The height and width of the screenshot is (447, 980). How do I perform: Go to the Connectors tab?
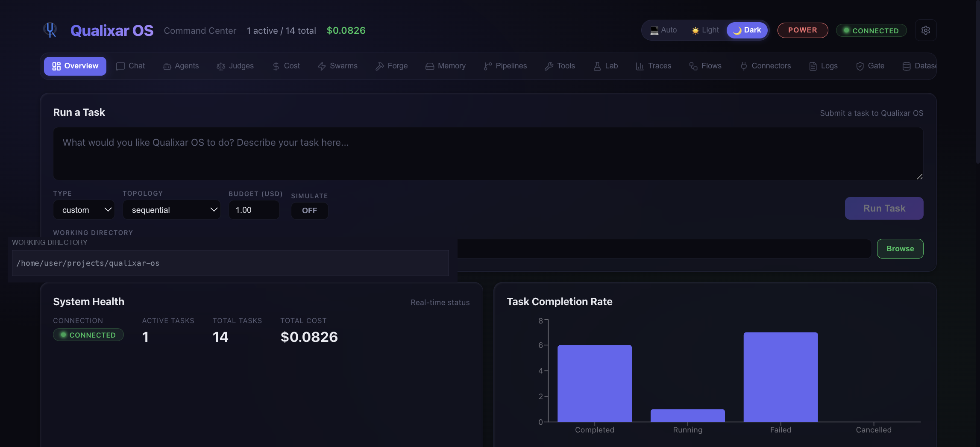[x=766, y=66]
